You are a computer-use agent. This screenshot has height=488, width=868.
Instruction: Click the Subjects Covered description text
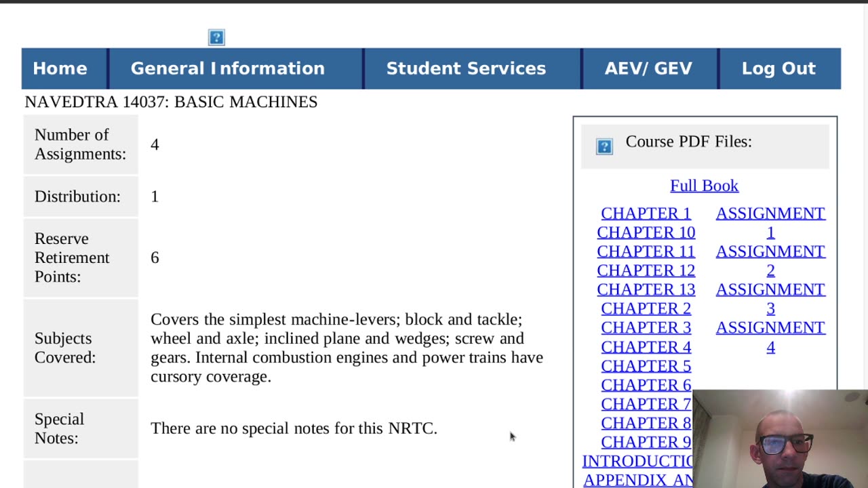click(347, 348)
